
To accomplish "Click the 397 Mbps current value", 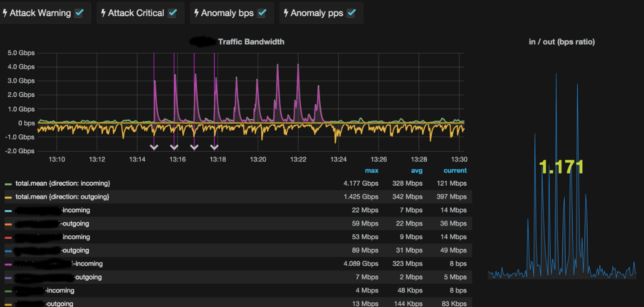I will pos(452,197).
